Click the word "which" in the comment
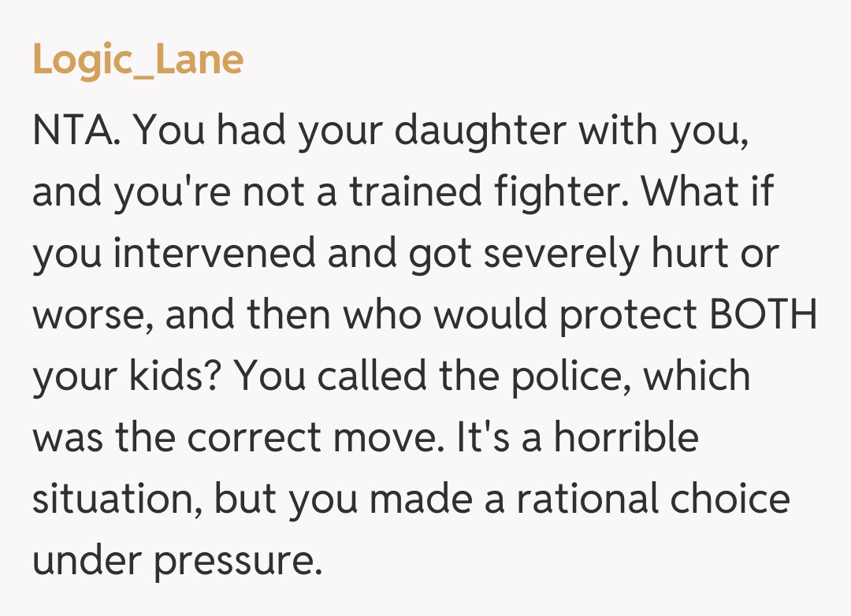 (697, 377)
